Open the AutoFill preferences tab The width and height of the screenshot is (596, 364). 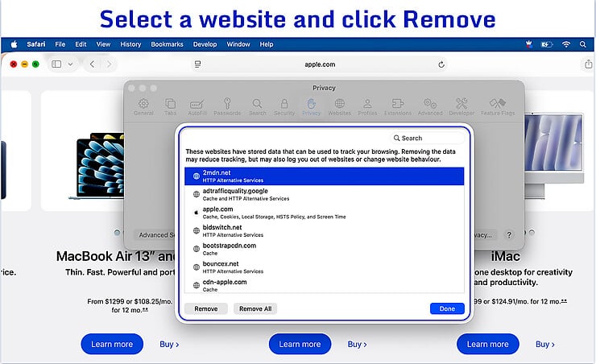click(197, 107)
